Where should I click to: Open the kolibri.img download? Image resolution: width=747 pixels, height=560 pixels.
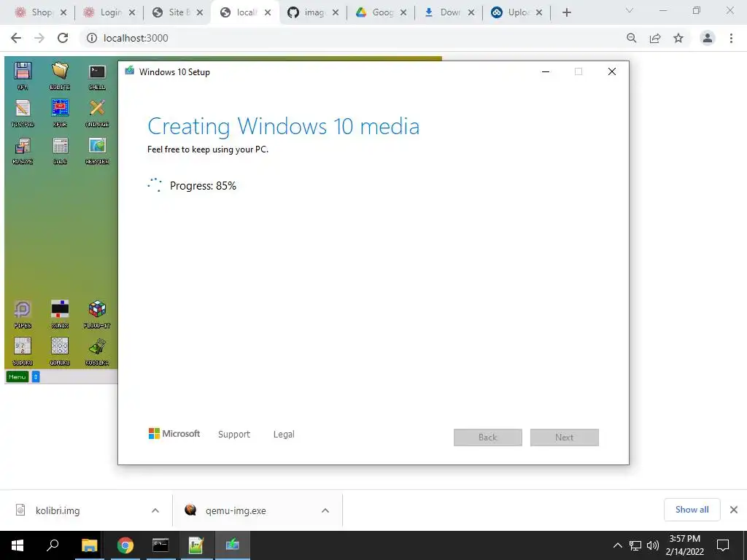57,510
